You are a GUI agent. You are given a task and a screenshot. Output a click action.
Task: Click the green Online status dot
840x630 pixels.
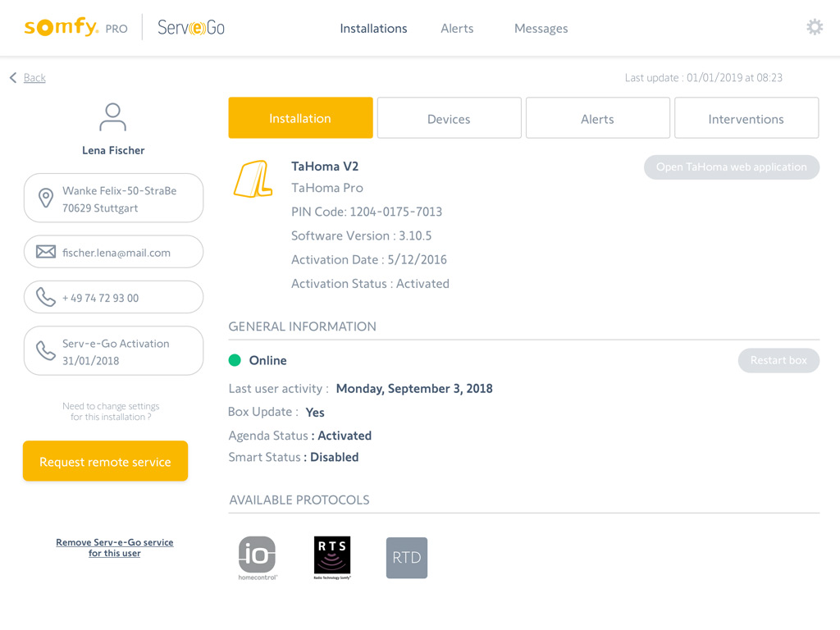tap(235, 360)
